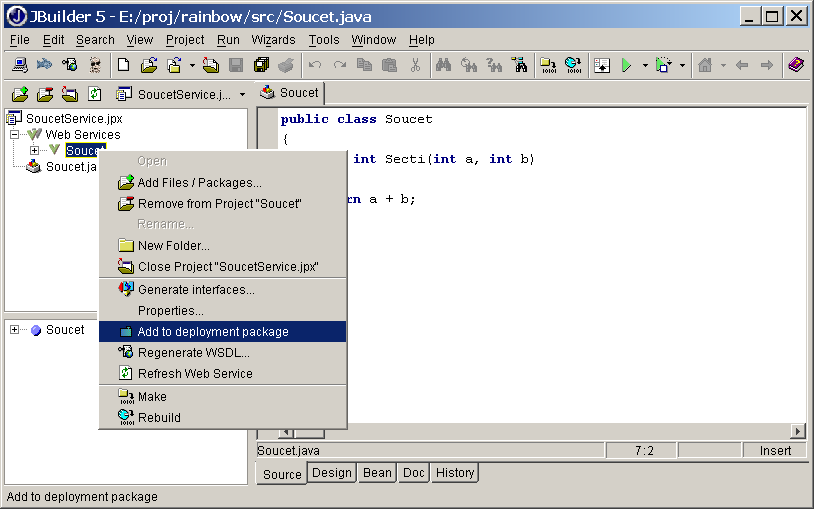Click the Undo arrow icon
This screenshot has height=509, width=814.
tap(314, 65)
